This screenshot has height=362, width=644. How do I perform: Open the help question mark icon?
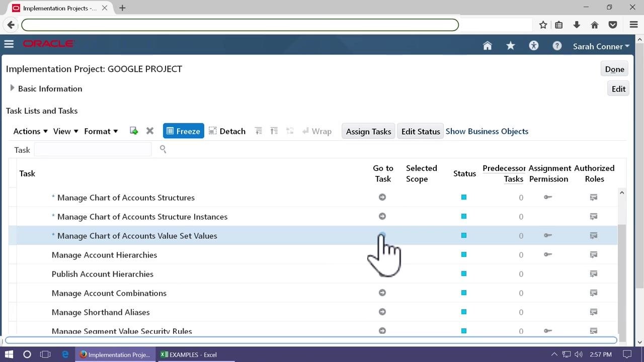[x=556, y=46]
